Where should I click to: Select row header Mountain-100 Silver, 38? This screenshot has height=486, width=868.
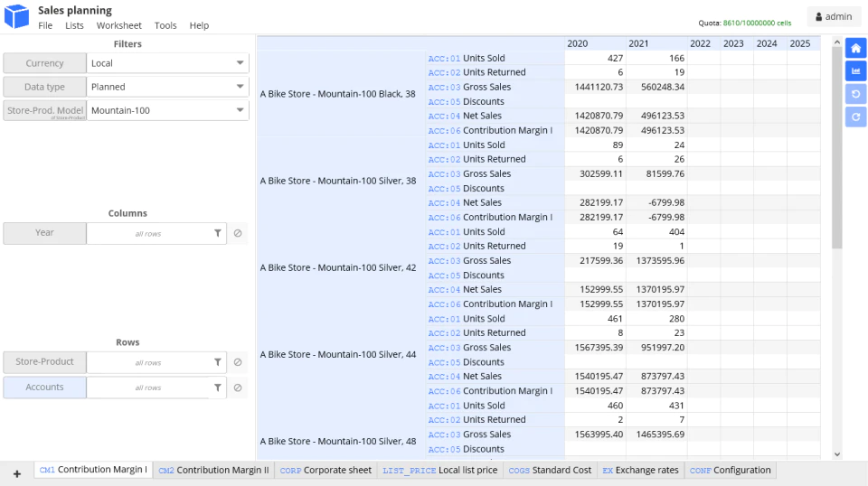(x=341, y=181)
